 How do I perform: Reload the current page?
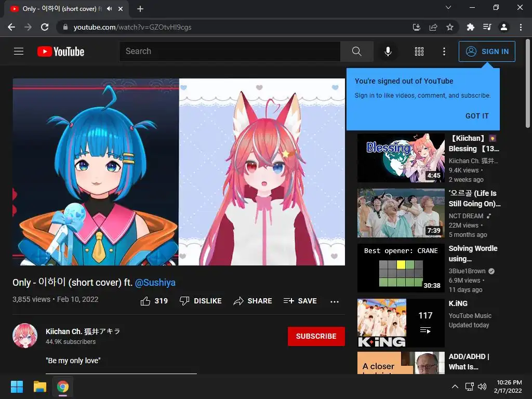pos(45,27)
